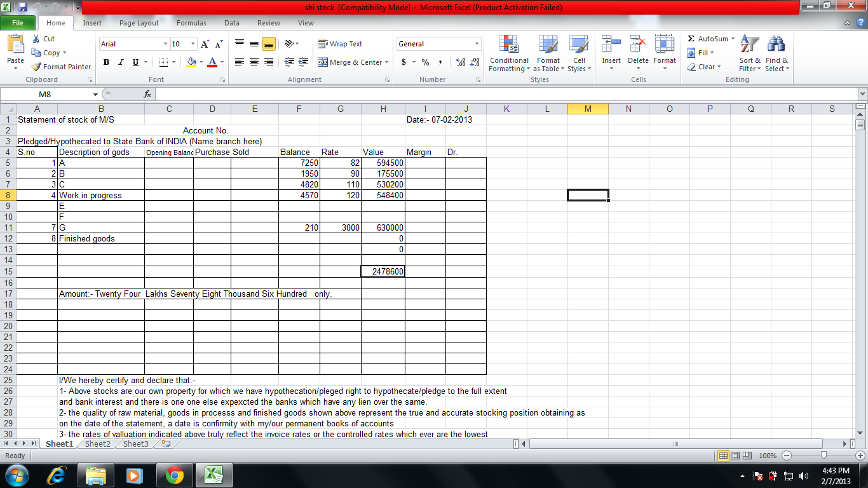
Task: Open the File tab
Action: (18, 23)
